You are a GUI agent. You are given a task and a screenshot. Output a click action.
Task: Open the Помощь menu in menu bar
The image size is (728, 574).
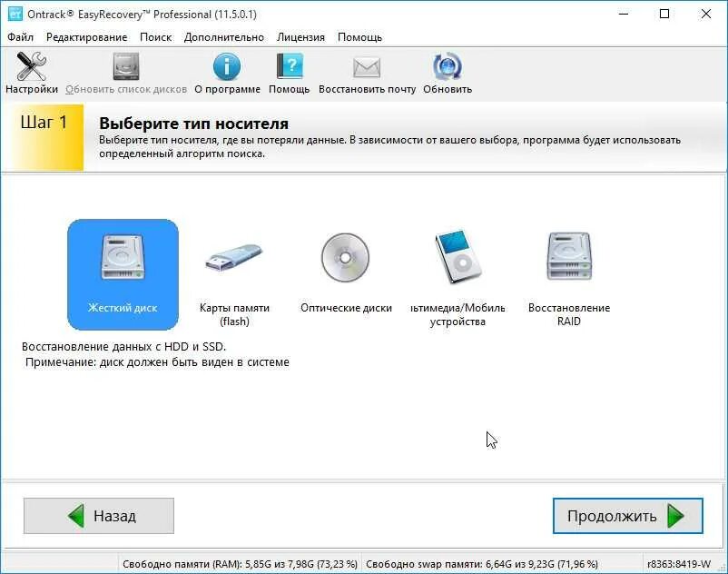point(359,37)
